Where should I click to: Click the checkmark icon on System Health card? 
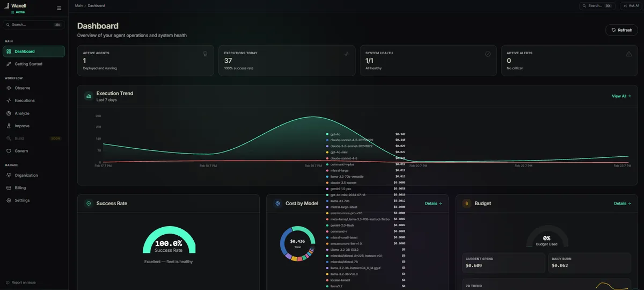488,54
